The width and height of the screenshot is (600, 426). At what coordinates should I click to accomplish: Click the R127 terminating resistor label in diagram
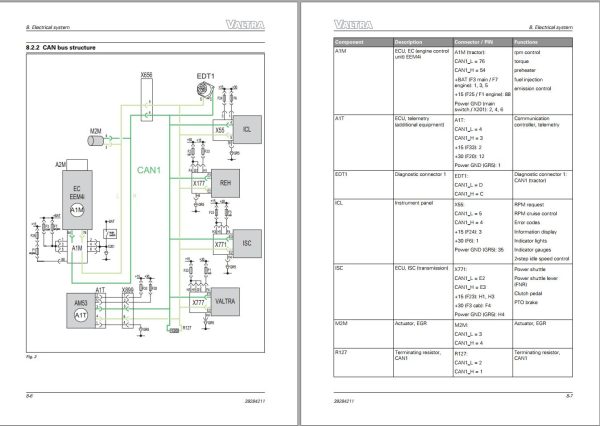(x=187, y=328)
